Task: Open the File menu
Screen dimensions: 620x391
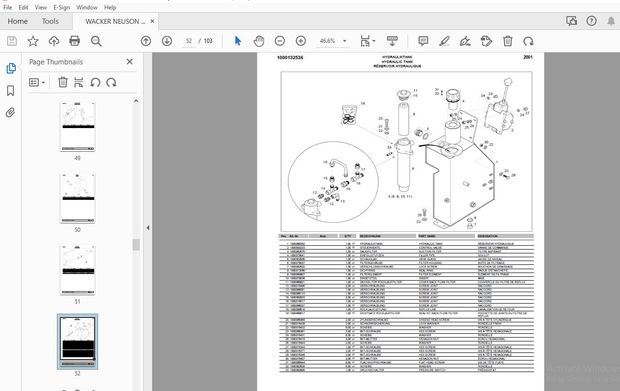Action: click(8, 7)
